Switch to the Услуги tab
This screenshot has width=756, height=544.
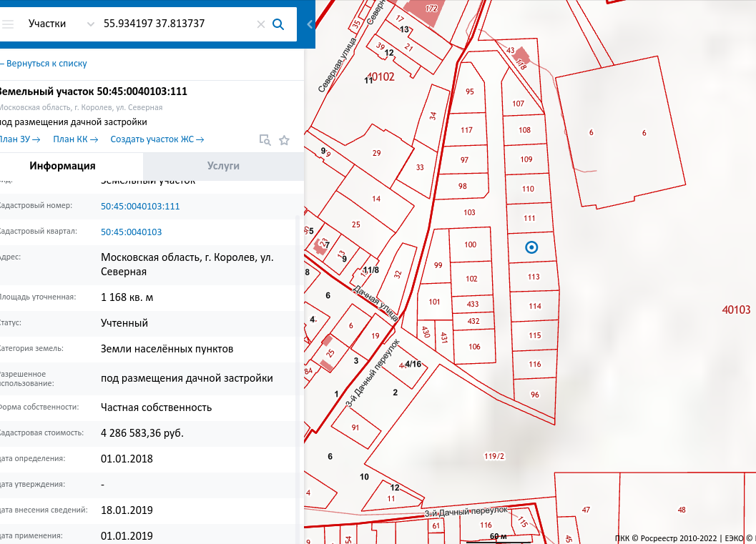pyautogui.click(x=223, y=166)
